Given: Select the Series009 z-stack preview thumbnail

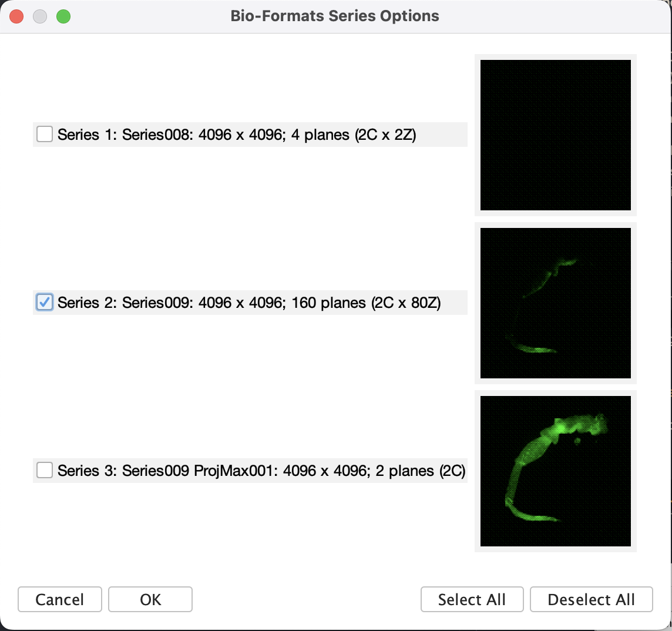Looking at the screenshot, I should (555, 303).
